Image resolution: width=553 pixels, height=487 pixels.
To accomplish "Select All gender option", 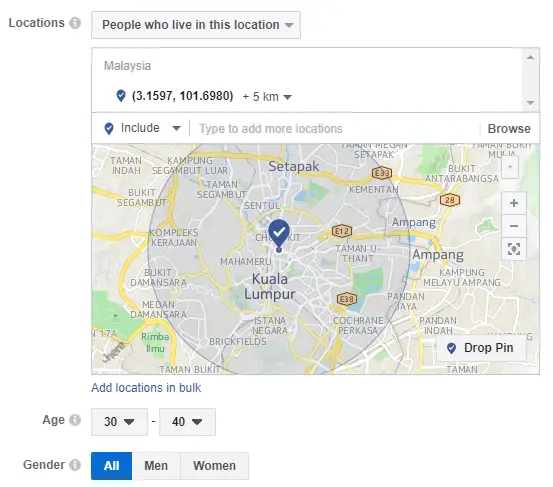I will [111, 466].
